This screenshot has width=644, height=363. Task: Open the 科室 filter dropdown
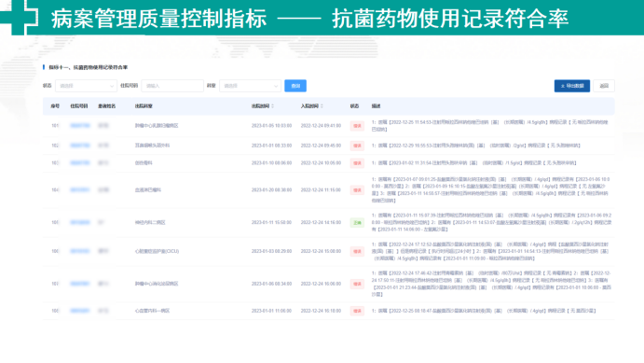point(250,86)
